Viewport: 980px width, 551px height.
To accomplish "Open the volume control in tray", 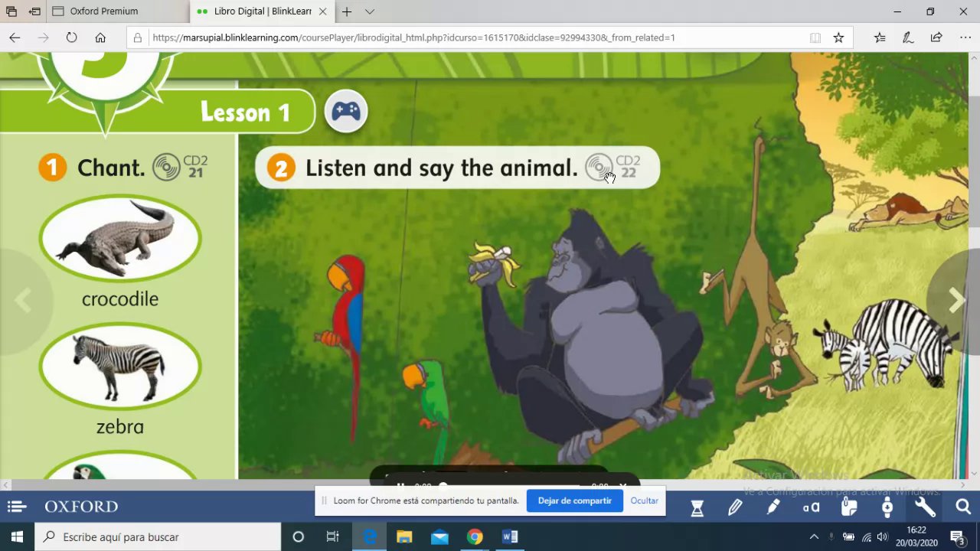I will 883,537.
